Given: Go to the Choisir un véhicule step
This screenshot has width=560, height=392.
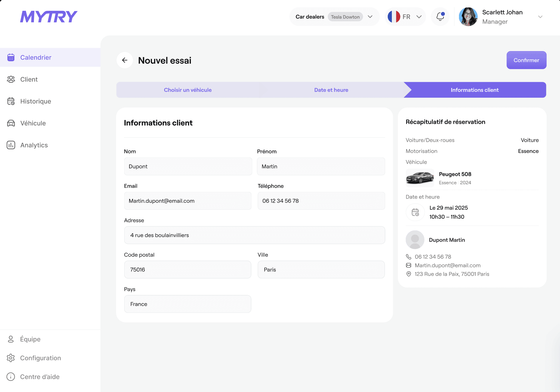Looking at the screenshot, I should (188, 90).
